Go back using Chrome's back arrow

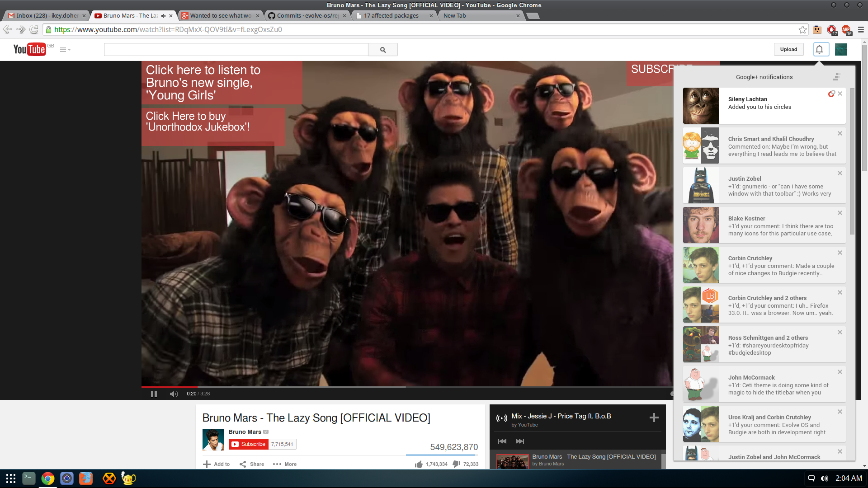click(8, 29)
